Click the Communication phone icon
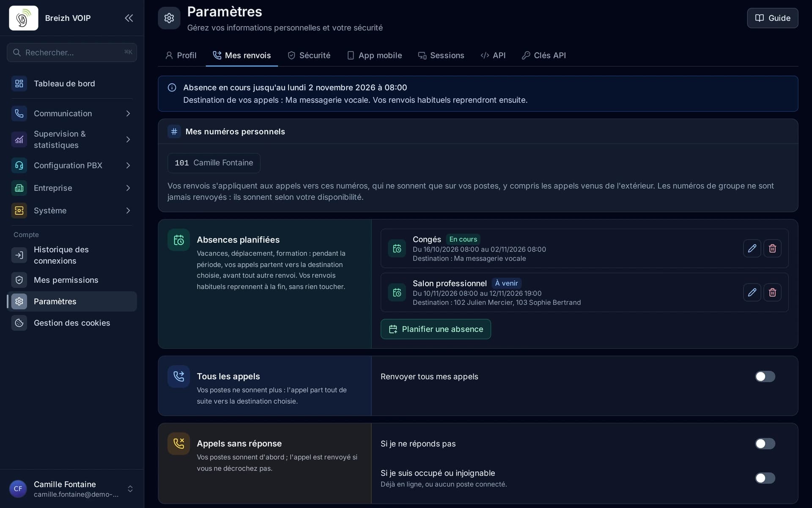The width and height of the screenshot is (812, 508). [19, 113]
